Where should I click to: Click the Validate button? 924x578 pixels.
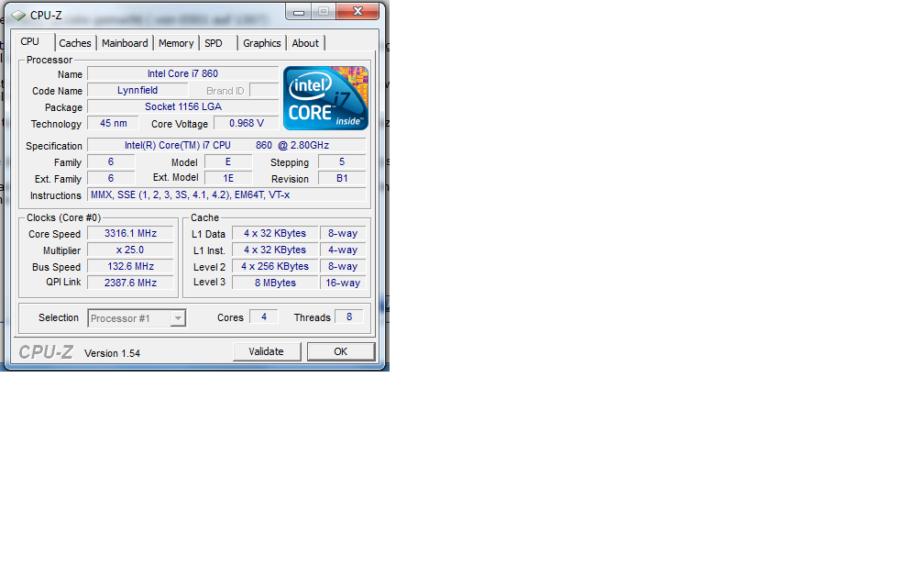coord(267,351)
